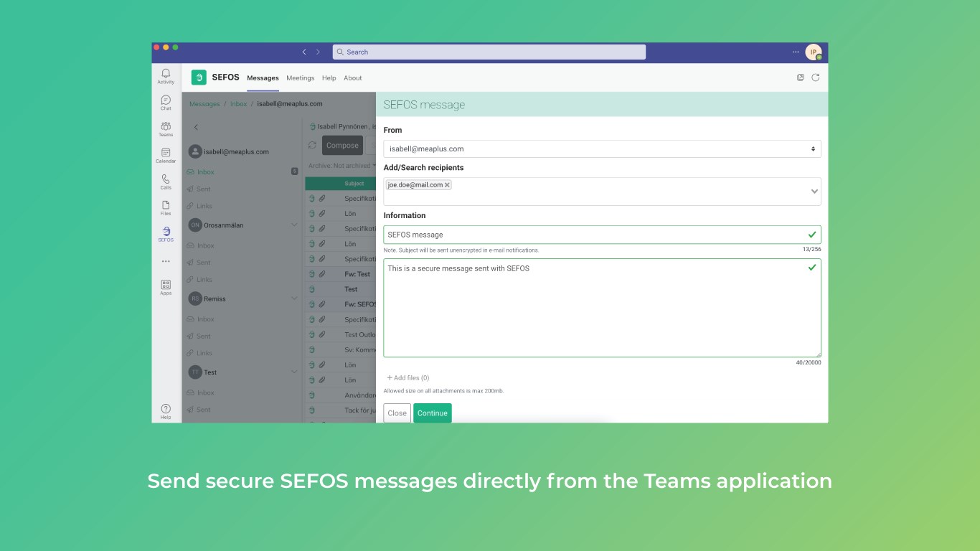Collapse the Orosanmälan account section
Image resolution: width=980 pixels, height=551 pixels.
click(293, 225)
